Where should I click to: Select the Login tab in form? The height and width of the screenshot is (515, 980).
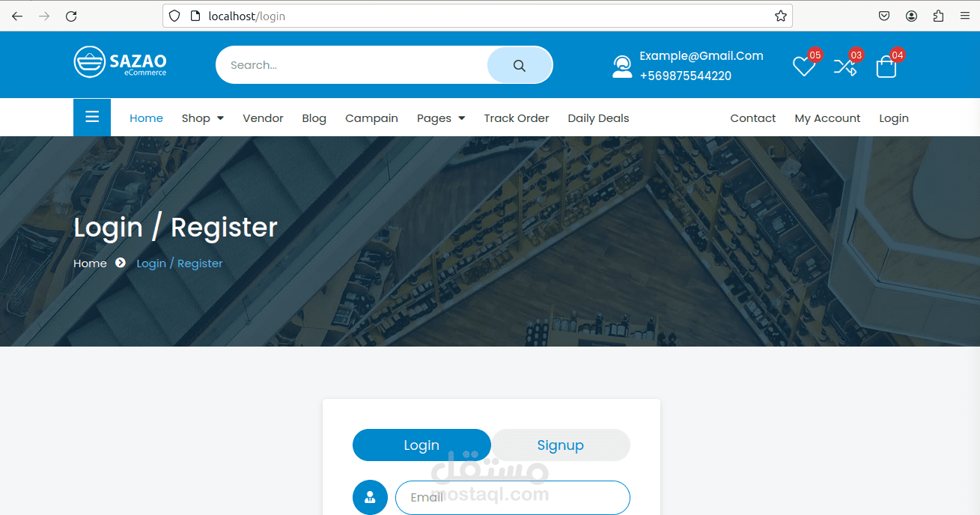(421, 445)
